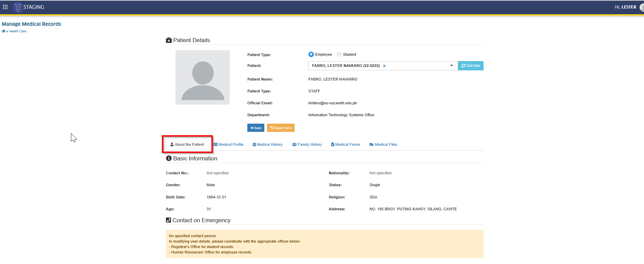Click the Get Info button
The image size is (644, 264).
pyautogui.click(x=471, y=66)
